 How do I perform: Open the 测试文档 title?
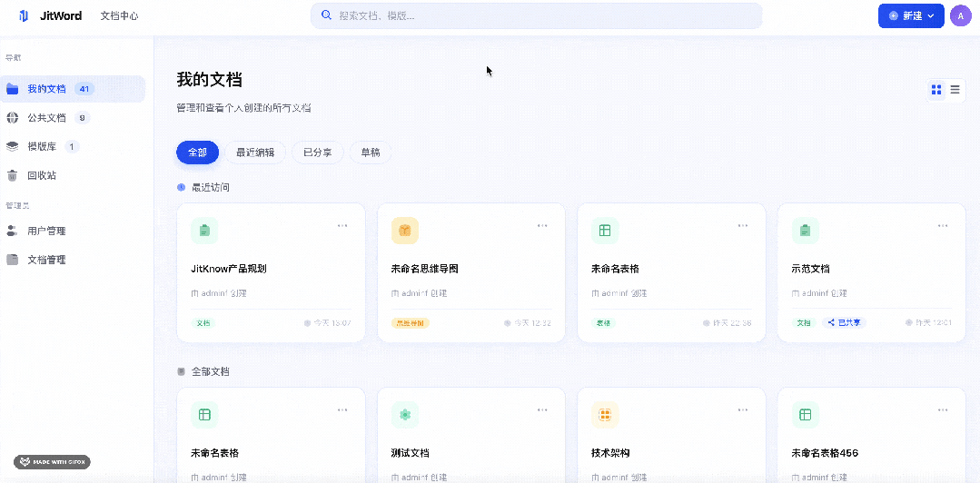click(x=410, y=453)
